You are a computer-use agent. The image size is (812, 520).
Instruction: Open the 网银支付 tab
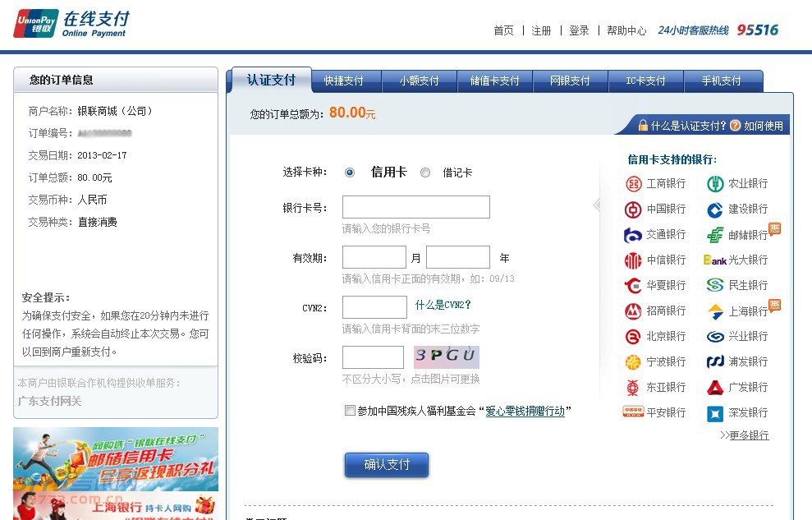click(570, 81)
